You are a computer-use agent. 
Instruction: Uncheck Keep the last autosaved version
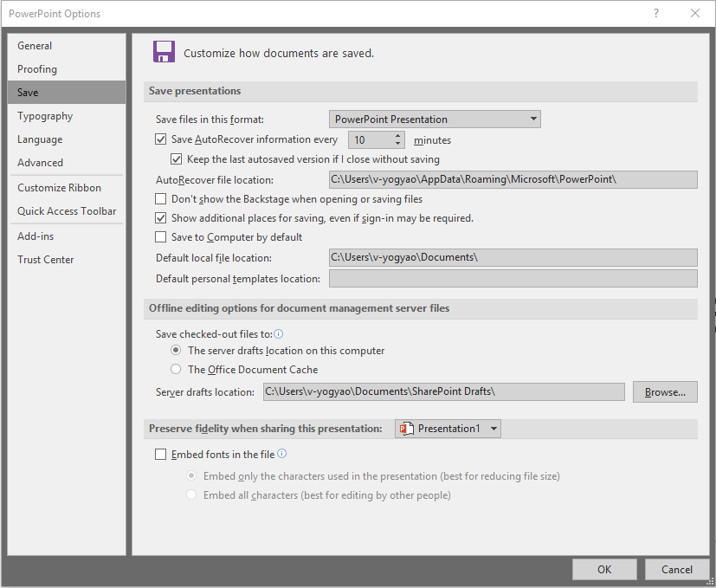176,159
